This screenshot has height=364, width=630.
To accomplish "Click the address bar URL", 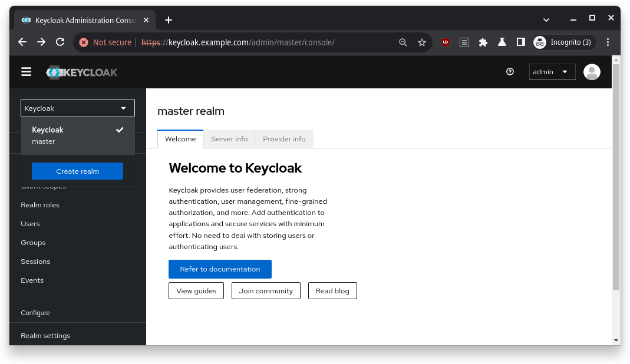I will pyautogui.click(x=238, y=42).
